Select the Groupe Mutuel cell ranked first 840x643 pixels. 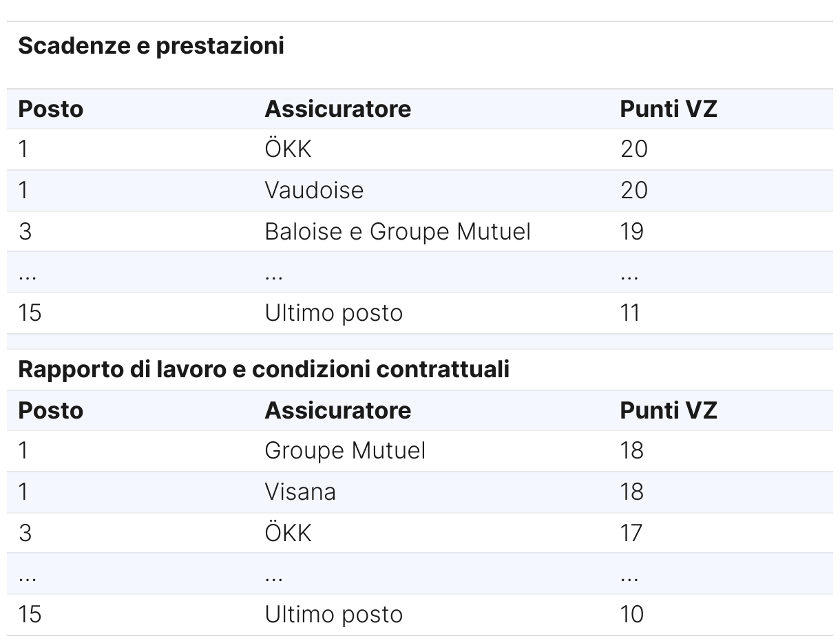345,451
